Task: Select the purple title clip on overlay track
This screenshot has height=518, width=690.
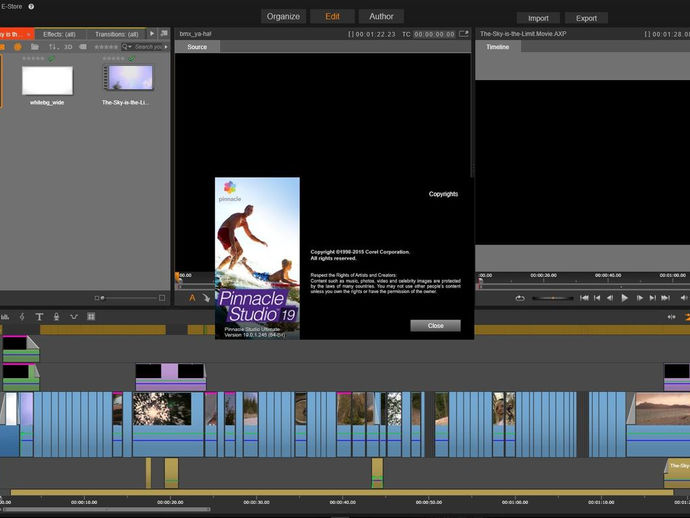Action: tap(170, 377)
